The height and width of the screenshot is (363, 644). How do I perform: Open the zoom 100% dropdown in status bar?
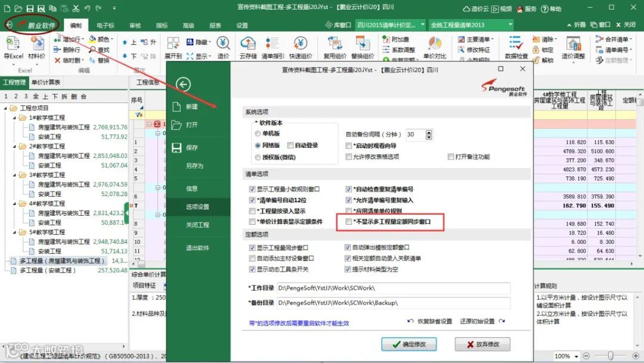point(576,356)
